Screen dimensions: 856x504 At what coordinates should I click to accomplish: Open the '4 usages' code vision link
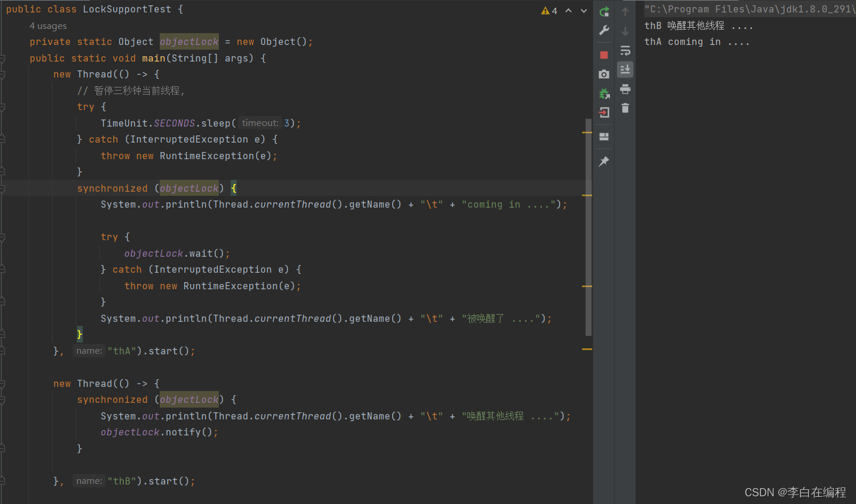tap(48, 26)
